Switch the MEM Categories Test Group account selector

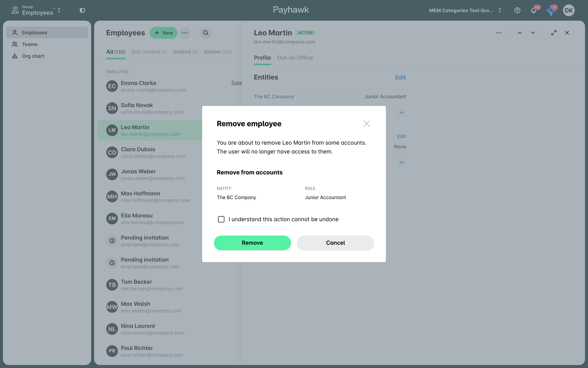point(465,10)
